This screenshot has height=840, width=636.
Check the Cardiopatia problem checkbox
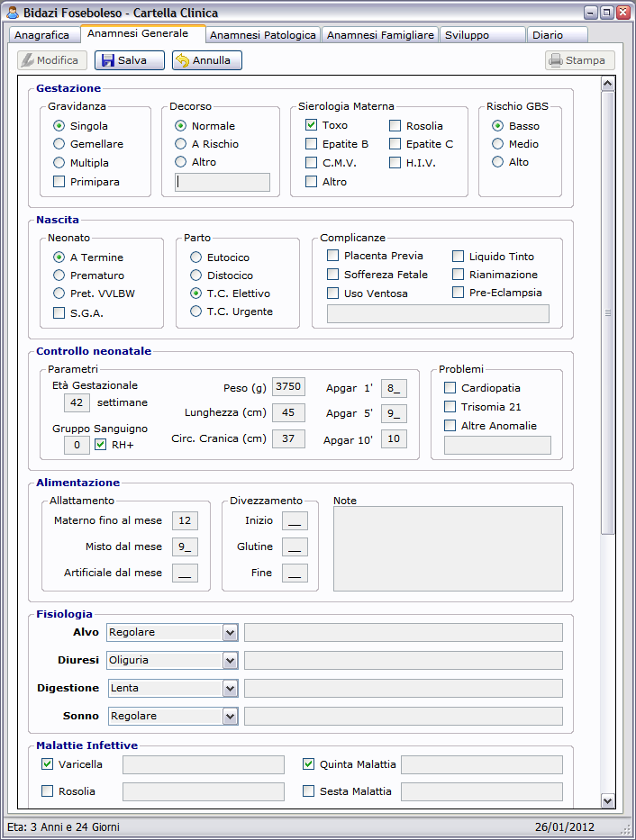(x=450, y=387)
